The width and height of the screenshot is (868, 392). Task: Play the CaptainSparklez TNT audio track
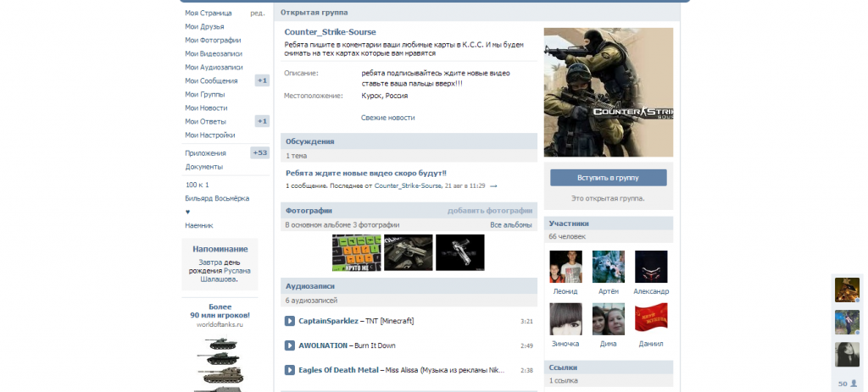coord(289,321)
